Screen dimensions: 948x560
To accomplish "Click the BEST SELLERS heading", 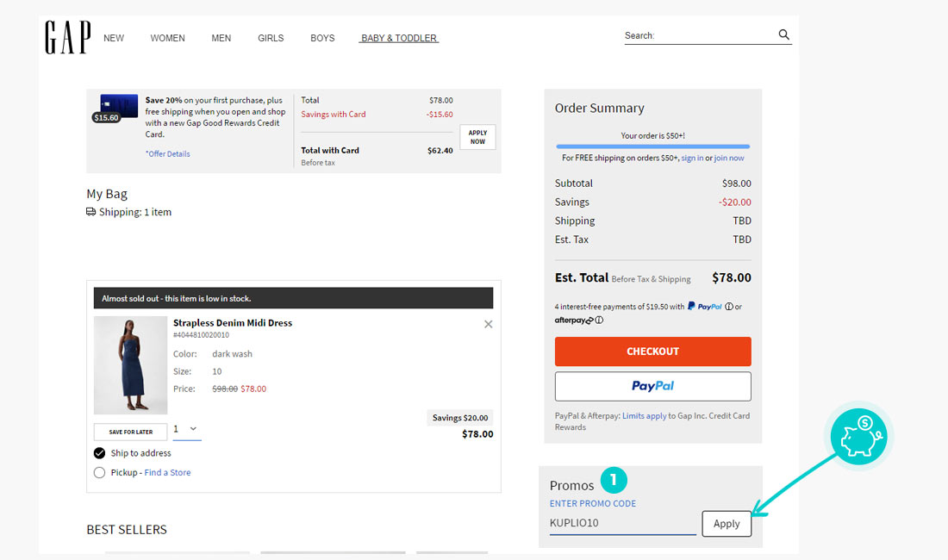I will (127, 530).
